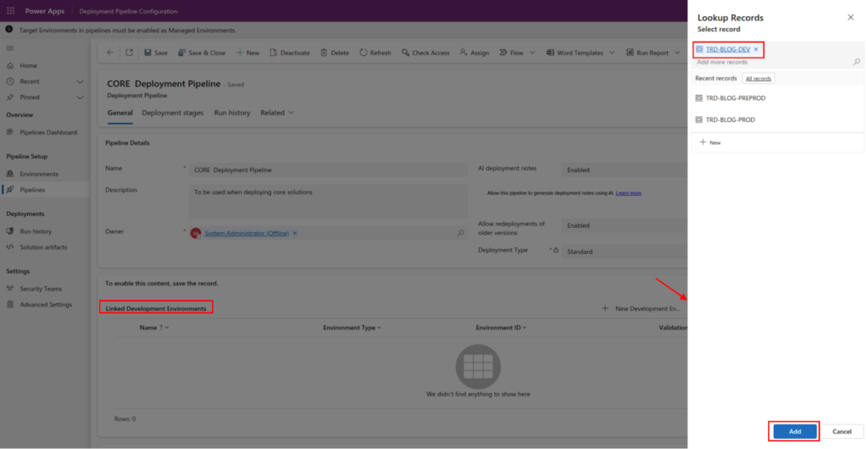Switch to the Deployment stages tab
This screenshot has width=868, height=449.
coord(172,113)
